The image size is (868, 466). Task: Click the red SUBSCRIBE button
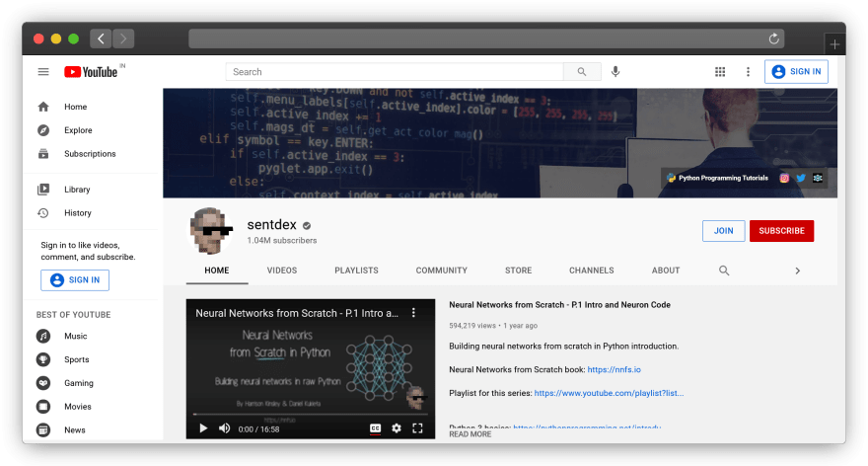781,231
